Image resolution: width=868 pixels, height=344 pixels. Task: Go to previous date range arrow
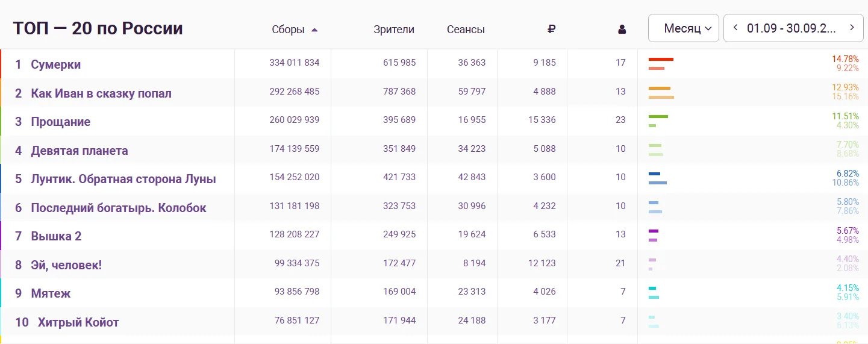point(735,28)
